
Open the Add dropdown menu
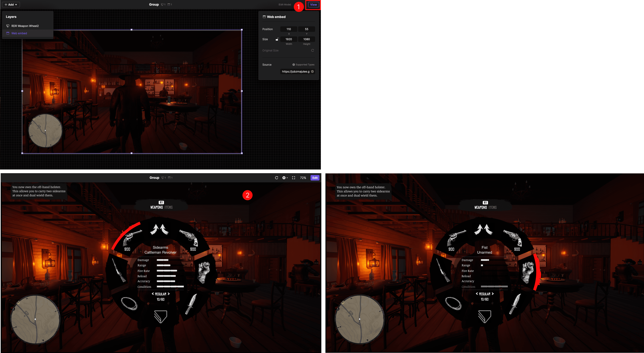click(x=11, y=4)
